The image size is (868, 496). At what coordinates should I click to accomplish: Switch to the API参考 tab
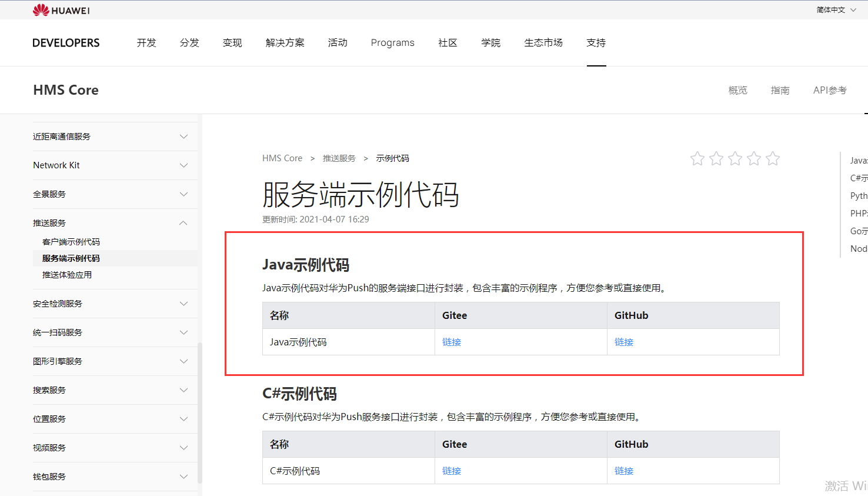tap(830, 90)
